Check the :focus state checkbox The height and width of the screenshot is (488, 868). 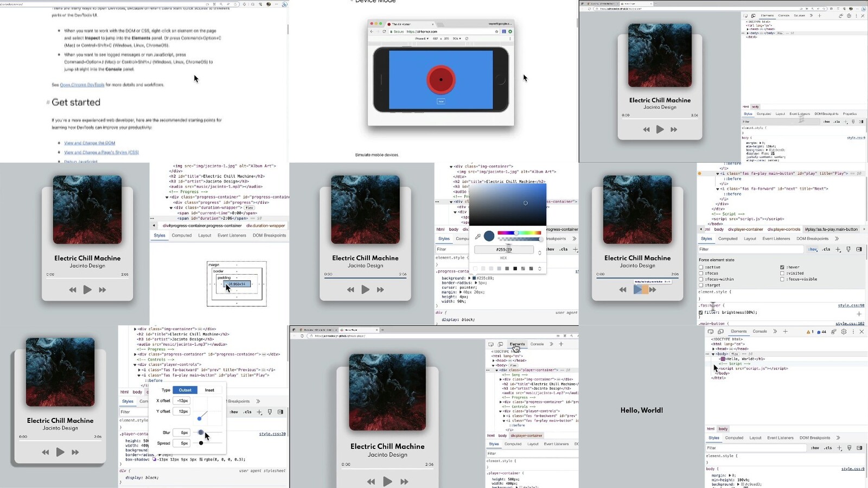pos(701,273)
